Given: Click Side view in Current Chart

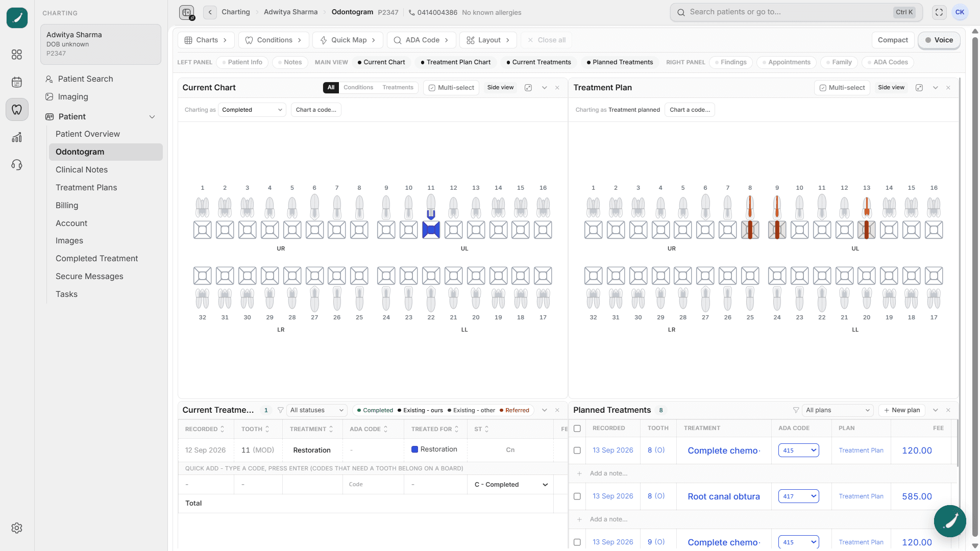Looking at the screenshot, I should click(x=501, y=88).
